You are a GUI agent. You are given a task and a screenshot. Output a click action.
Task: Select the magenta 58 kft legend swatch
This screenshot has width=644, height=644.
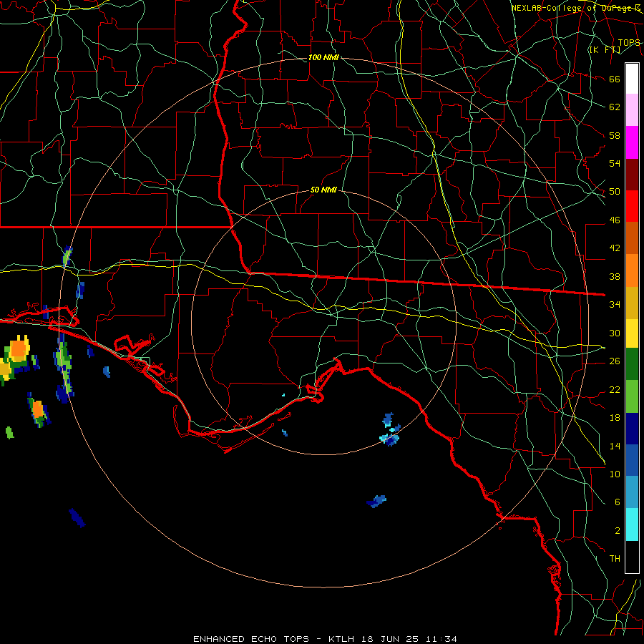click(632, 142)
